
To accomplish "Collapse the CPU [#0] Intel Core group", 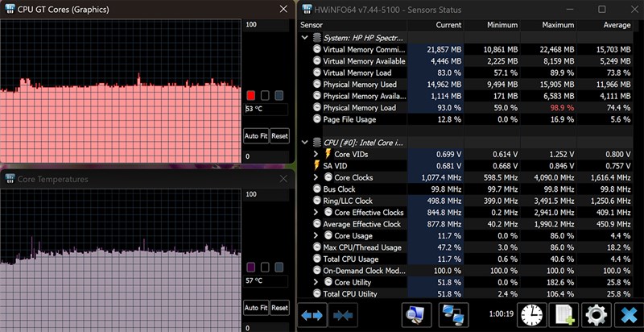I will click(304, 142).
